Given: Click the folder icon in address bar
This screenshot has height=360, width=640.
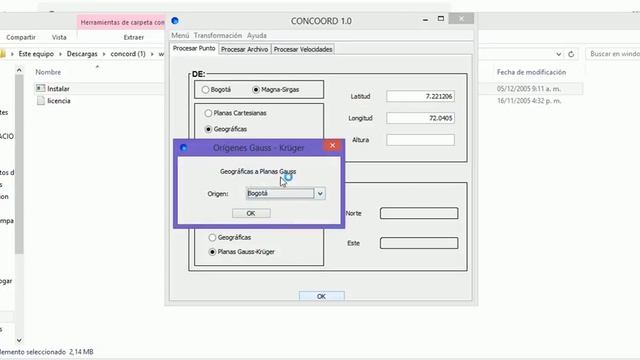Looking at the screenshot, I should coord(3,54).
